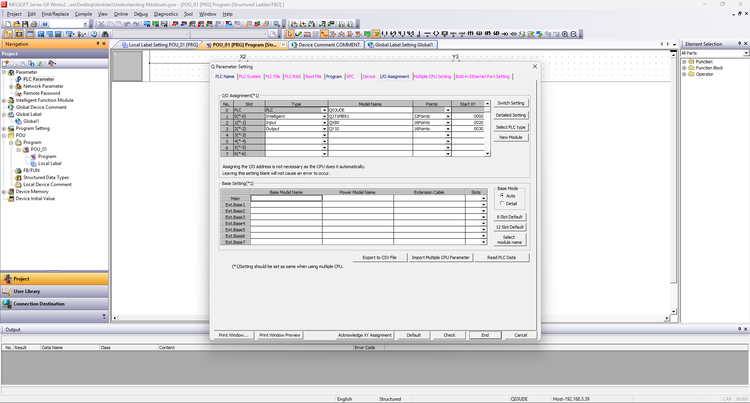The height and width of the screenshot is (403, 750).
Task: Click the Main Base Model Name field
Action: [286, 198]
